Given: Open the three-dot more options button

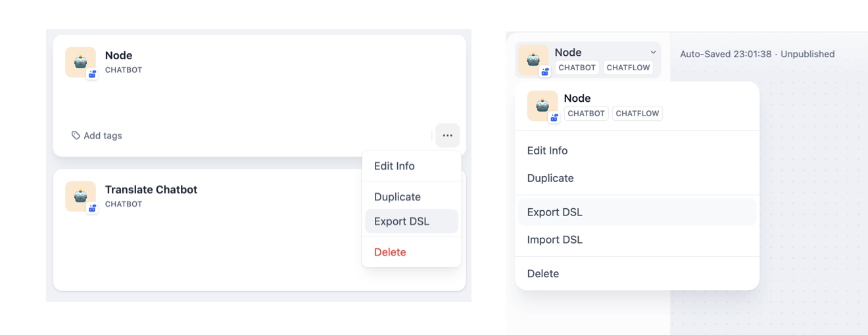Looking at the screenshot, I should (447, 135).
